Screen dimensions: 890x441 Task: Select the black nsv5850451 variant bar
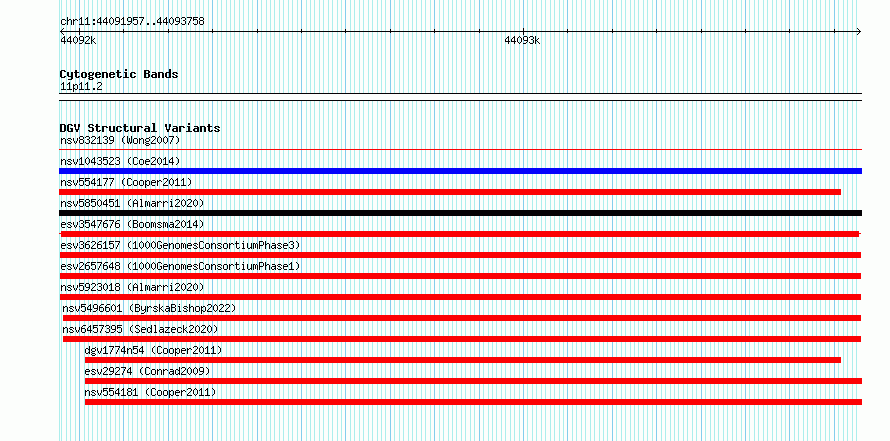point(460,213)
